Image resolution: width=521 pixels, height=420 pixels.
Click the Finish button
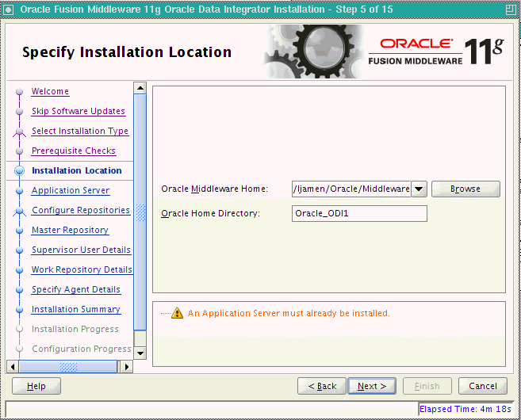(x=427, y=386)
